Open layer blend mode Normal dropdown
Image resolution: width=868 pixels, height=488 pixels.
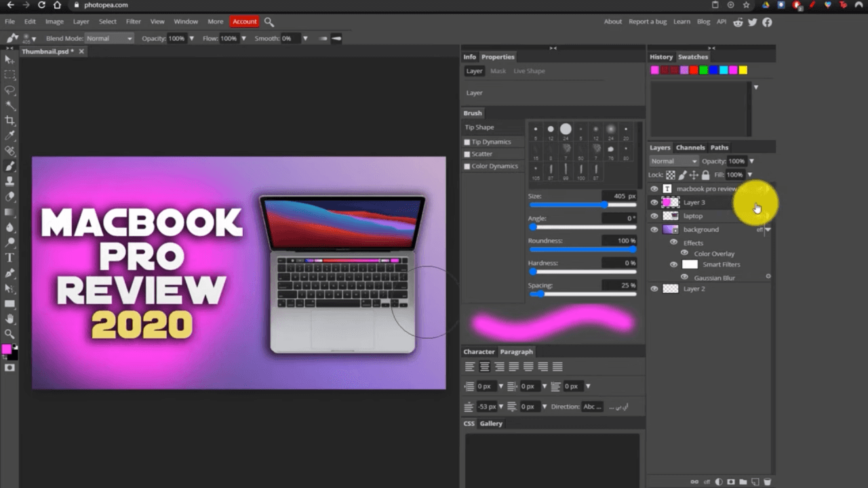tap(673, 161)
